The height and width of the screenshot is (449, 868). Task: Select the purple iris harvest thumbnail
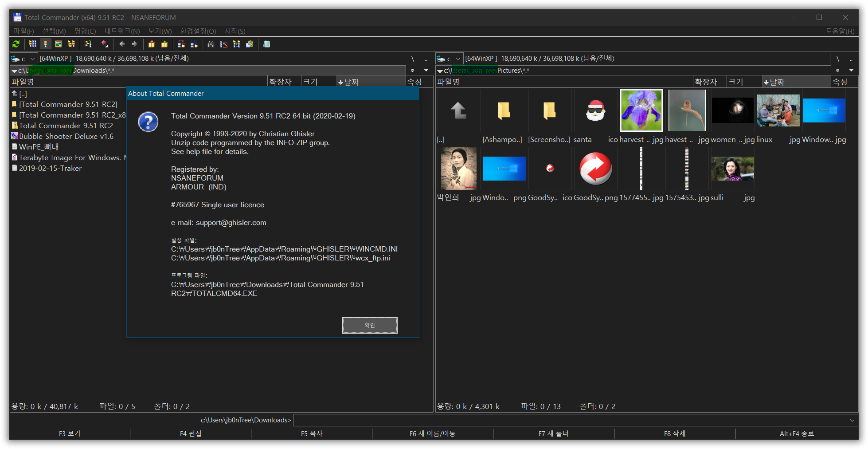coord(641,110)
